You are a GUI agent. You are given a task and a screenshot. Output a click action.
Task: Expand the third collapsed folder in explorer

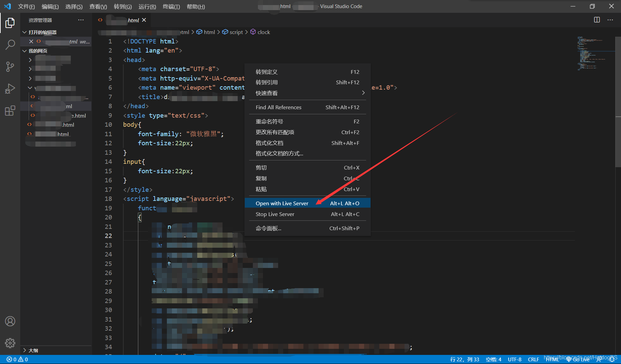30,79
